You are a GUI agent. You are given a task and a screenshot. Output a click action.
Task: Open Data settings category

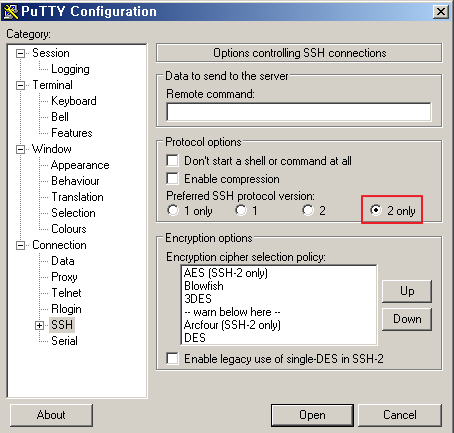(63, 261)
